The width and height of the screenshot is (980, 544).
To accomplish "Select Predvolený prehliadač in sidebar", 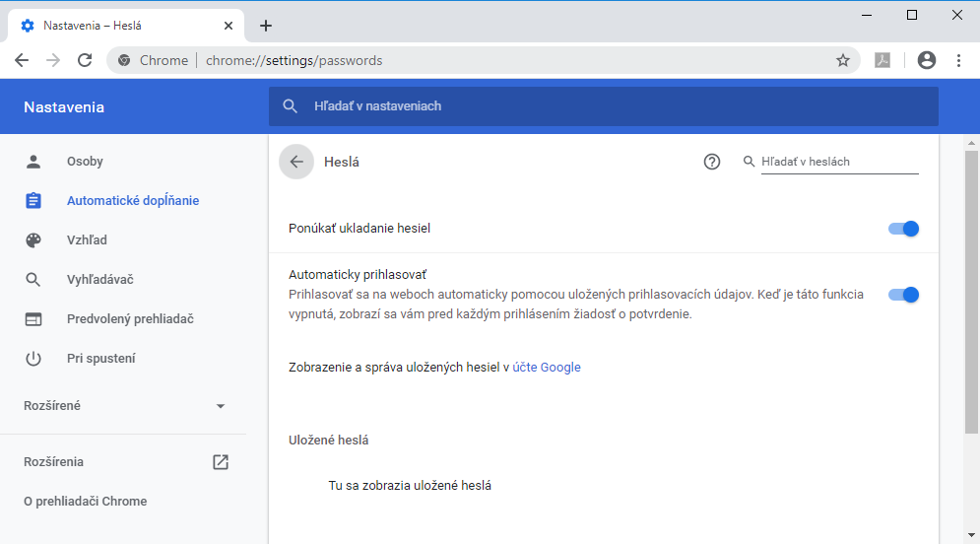I will click(x=129, y=319).
